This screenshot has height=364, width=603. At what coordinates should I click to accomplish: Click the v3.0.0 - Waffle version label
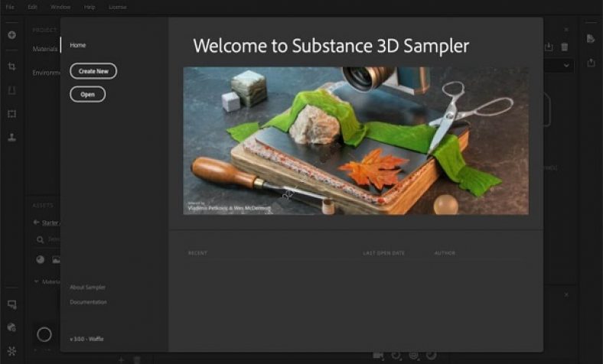[87, 339]
